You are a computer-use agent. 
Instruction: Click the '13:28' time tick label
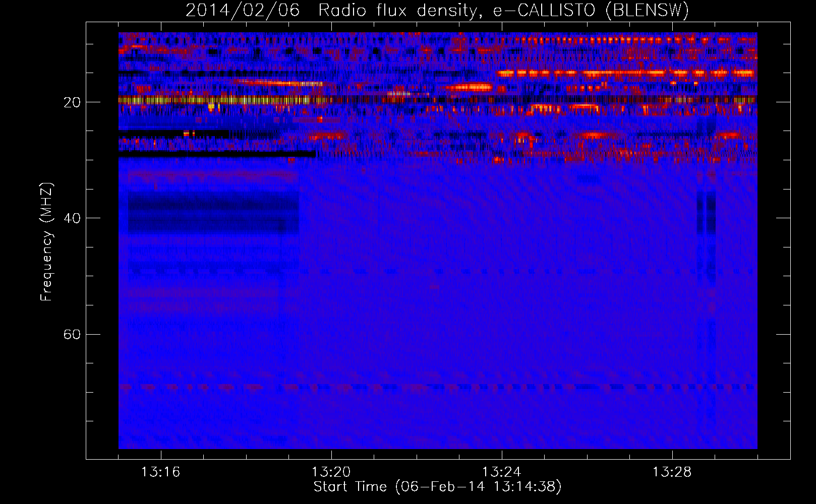(672, 472)
